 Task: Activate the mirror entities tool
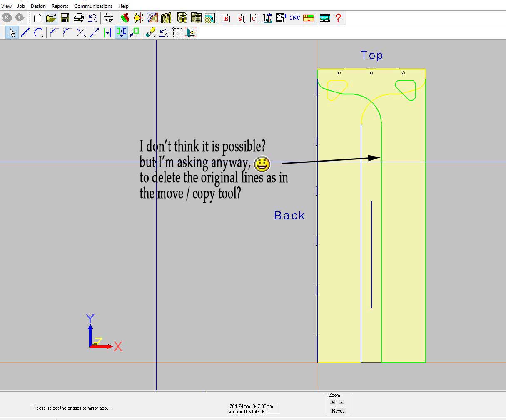click(x=121, y=32)
